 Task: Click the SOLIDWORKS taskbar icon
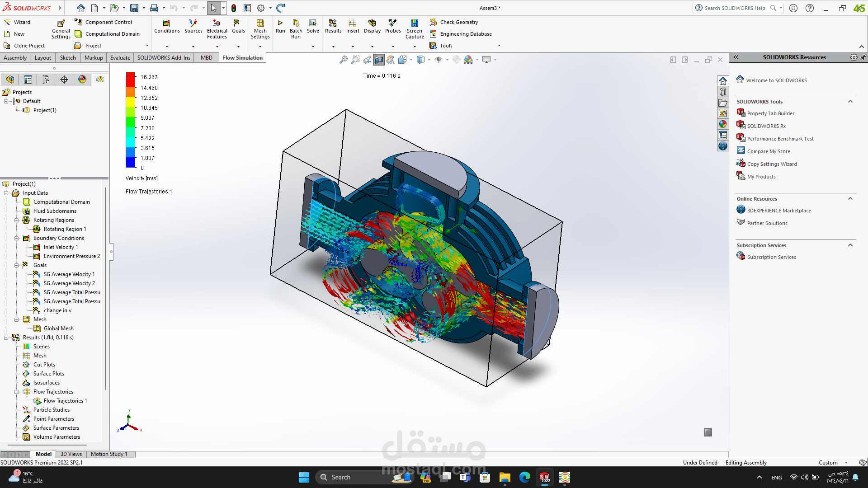pos(545,477)
